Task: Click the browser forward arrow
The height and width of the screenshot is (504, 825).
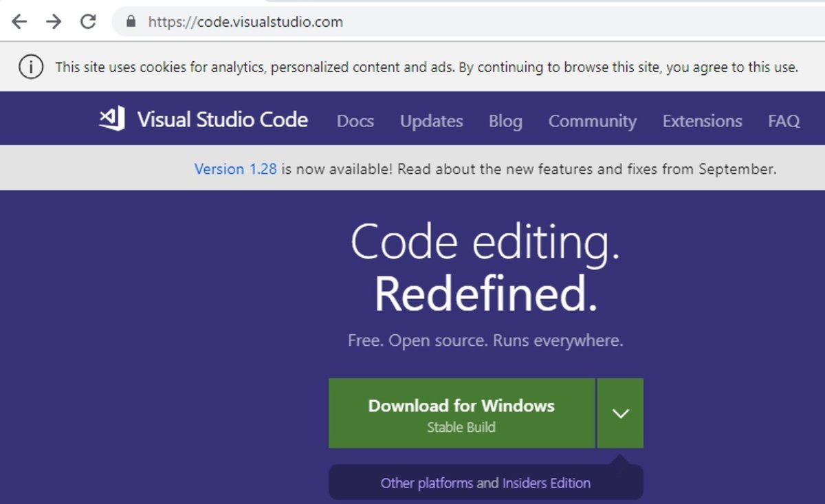Action: coord(54,22)
